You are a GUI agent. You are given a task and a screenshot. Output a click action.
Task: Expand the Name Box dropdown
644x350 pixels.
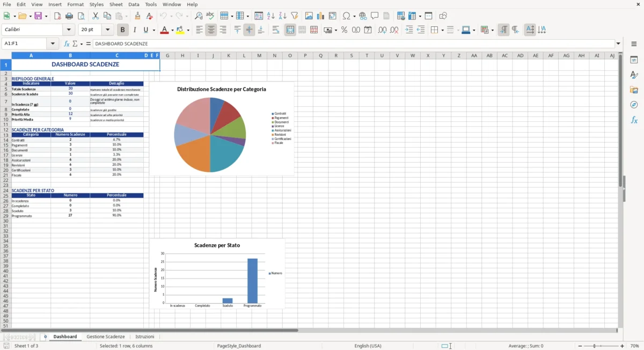[53, 43]
